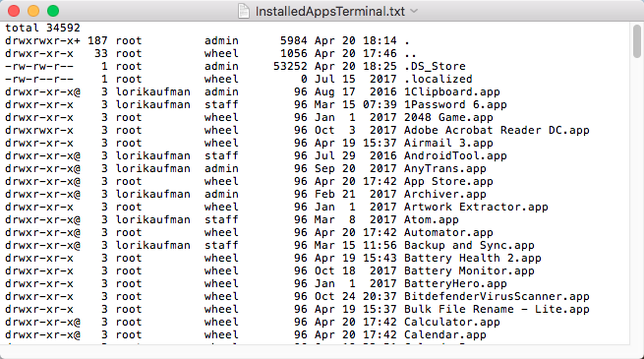This screenshot has width=644, height=359.
Task: Click 'Bulk File Rename – Lite.app' entry
Action: 497,309
